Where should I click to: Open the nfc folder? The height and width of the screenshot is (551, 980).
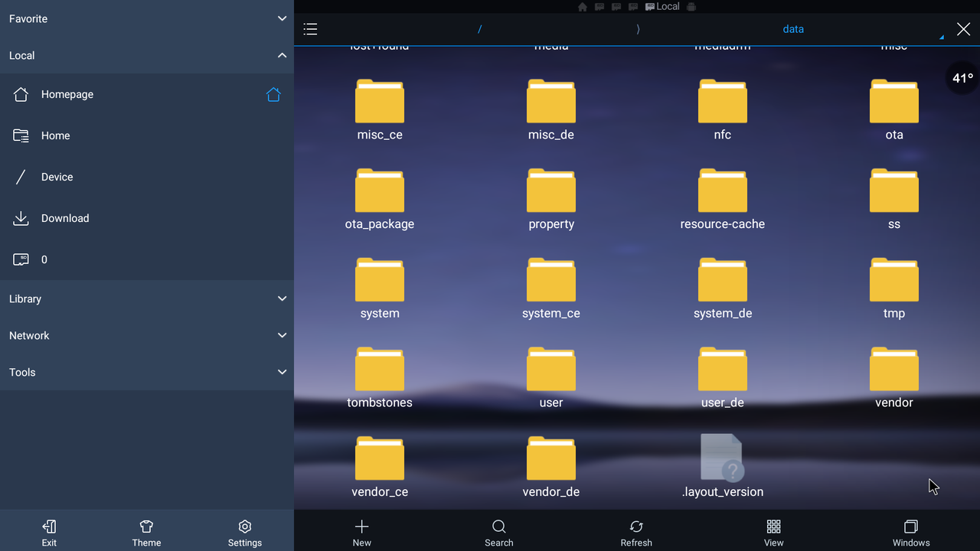point(723,109)
